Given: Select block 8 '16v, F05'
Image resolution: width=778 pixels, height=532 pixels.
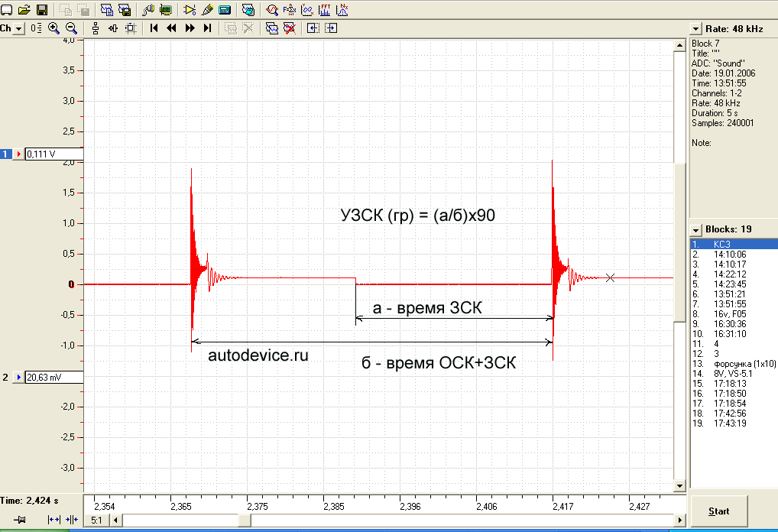Looking at the screenshot, I should 734,313.
